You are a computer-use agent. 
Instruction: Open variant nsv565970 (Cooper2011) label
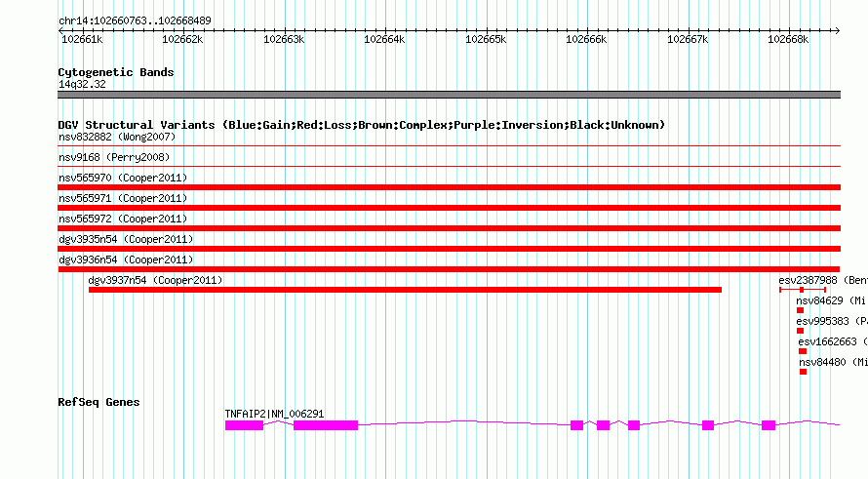click(123, 178)
